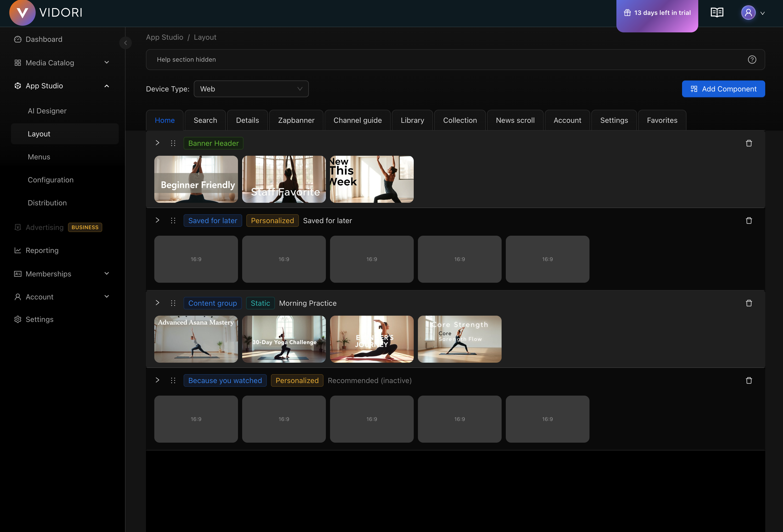Click the Add Component button
The image size is (783, 532).
point(723,89)
